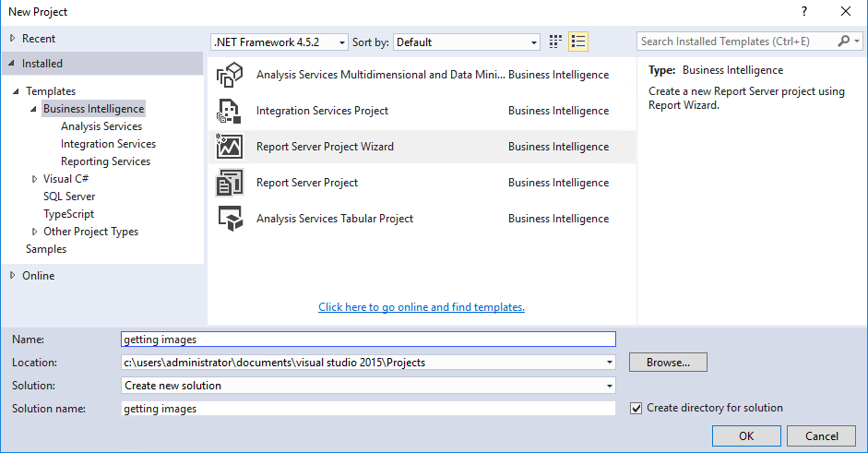Toggle Create directory for solution checkbox

click(x=636, y=408)
